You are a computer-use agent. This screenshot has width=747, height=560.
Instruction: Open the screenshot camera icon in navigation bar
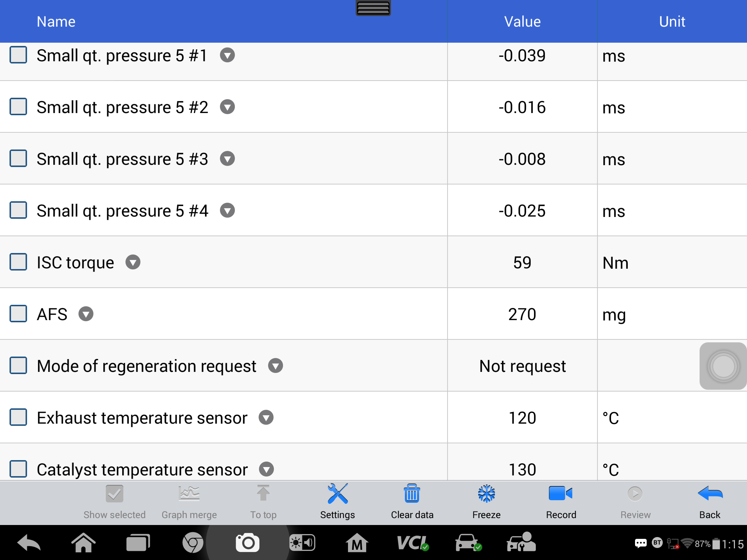pos(248,543)
